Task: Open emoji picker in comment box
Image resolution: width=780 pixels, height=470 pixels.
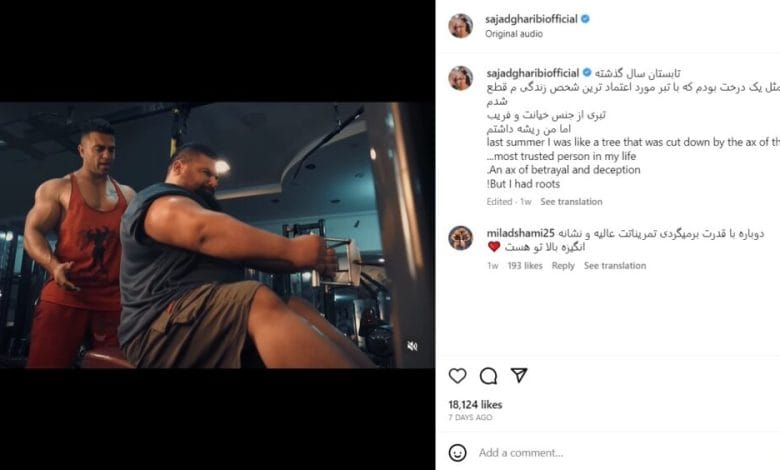Action: (x=457, y=453)
